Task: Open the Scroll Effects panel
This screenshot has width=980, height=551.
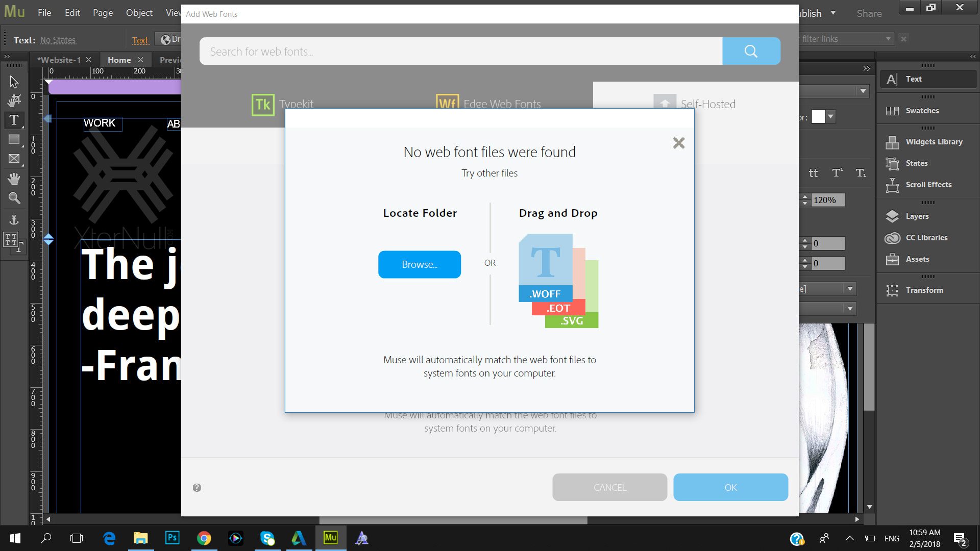Action: [x=928, y=184]
